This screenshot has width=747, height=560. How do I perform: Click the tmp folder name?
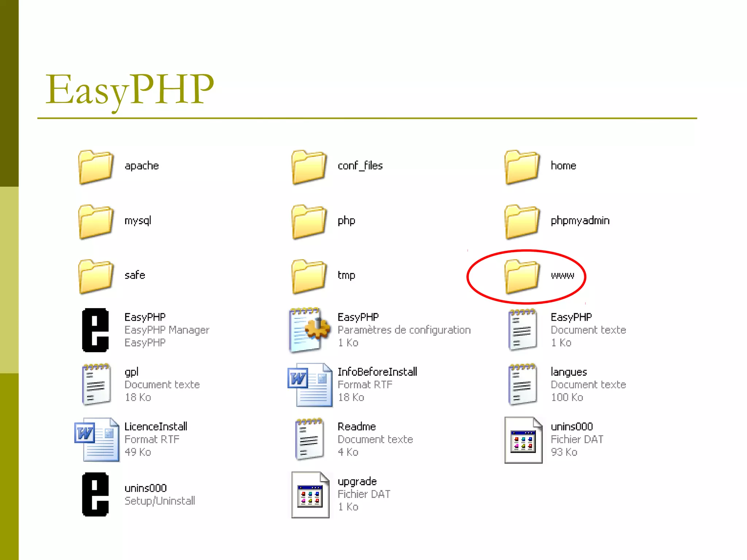346,276
